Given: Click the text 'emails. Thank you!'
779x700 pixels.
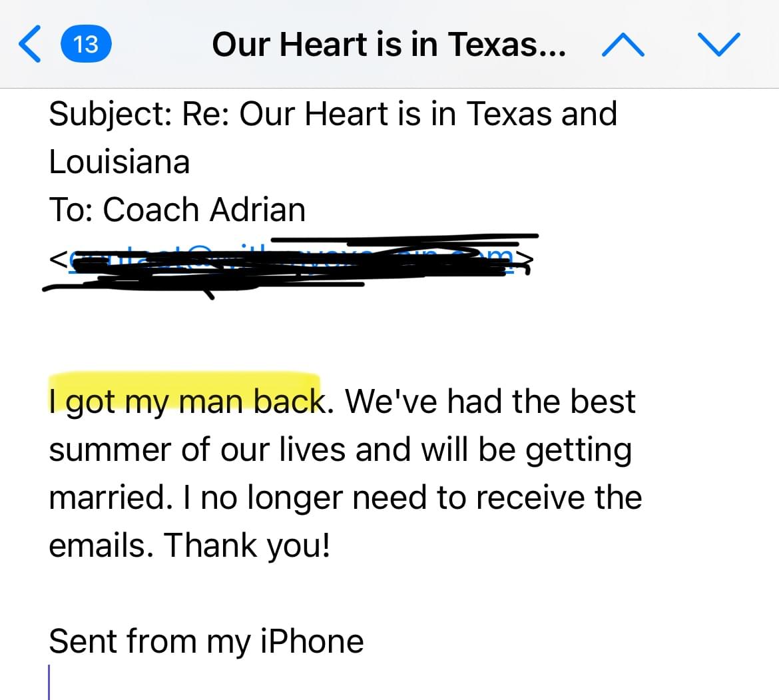Looking at the screenshot, I should click(x=189, y=545).
